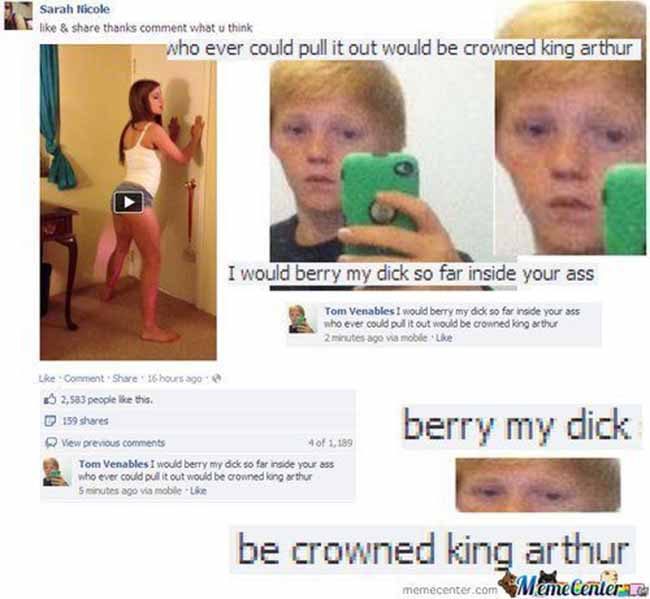The width and height of the screenshot is (650, 599).
Task: Click the Share link under the post
Action: [125, 378]
